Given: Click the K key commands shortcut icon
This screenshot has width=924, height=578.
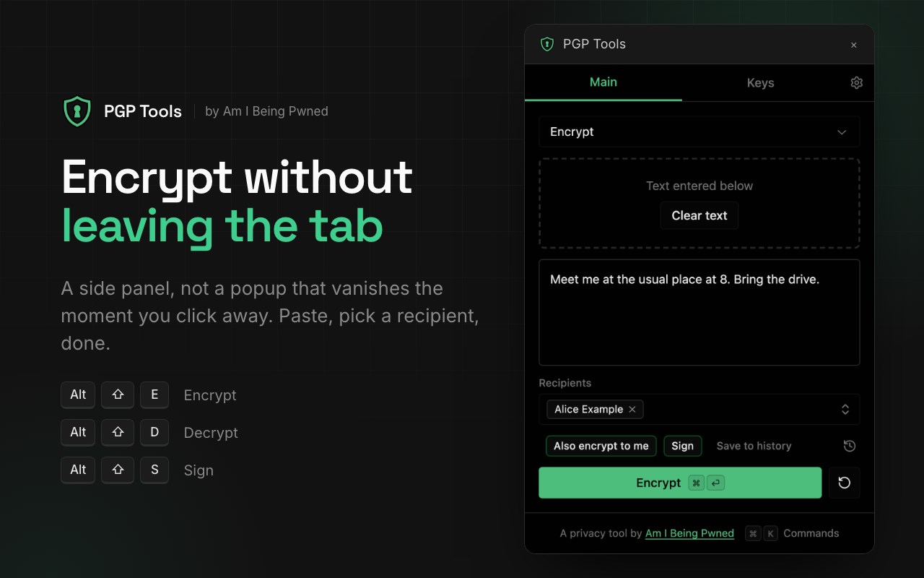Looking at the screenshot, I should point(770,533).
